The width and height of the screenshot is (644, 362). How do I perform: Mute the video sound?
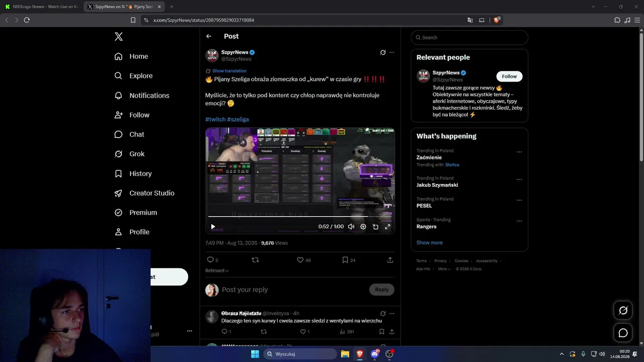click(x=351, y=227)
